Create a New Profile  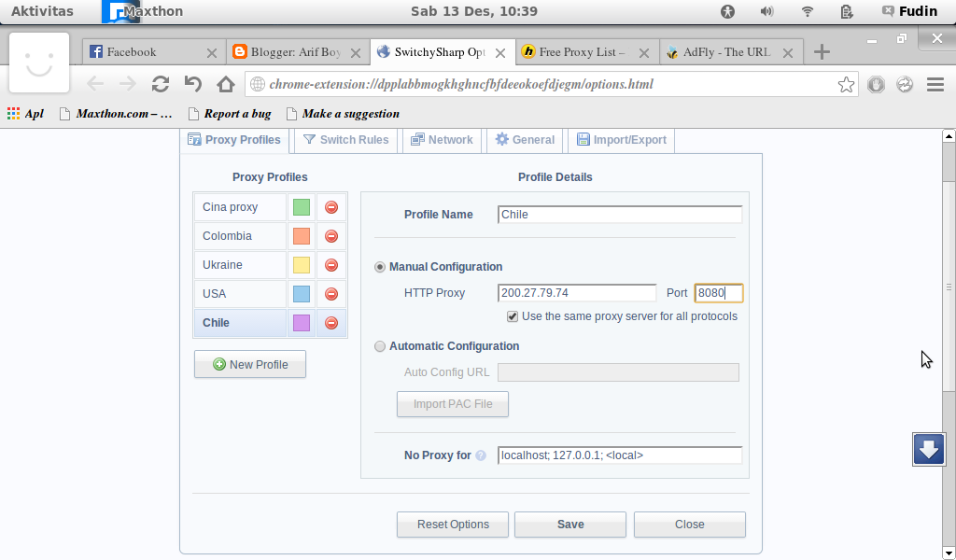coord(250,364)
